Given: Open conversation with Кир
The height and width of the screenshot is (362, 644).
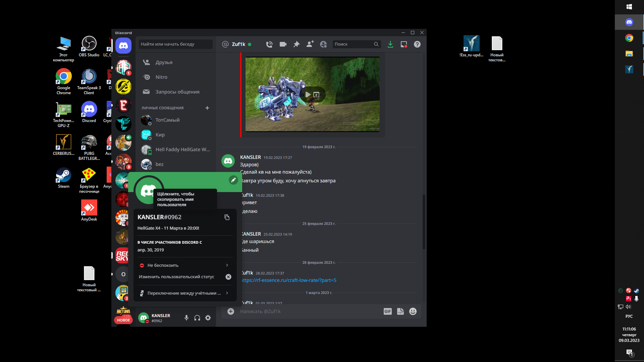Looking at the screenshot, I should (176, 135).
